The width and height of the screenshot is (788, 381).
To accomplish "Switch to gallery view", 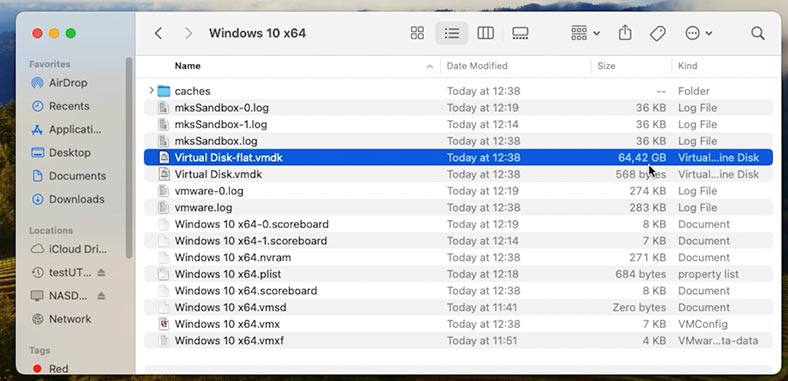I will (520, 33).
